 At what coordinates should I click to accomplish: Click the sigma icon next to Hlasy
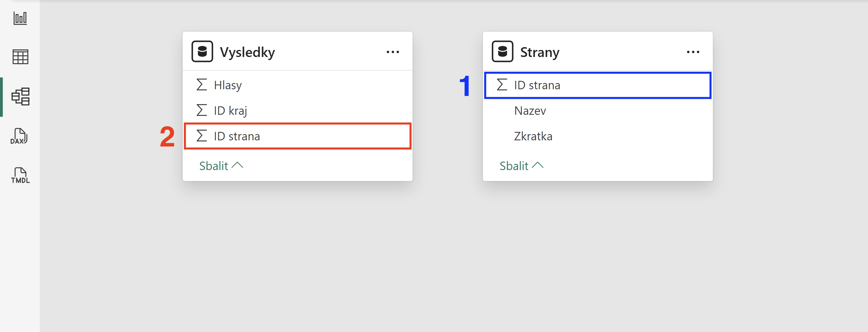201,85
